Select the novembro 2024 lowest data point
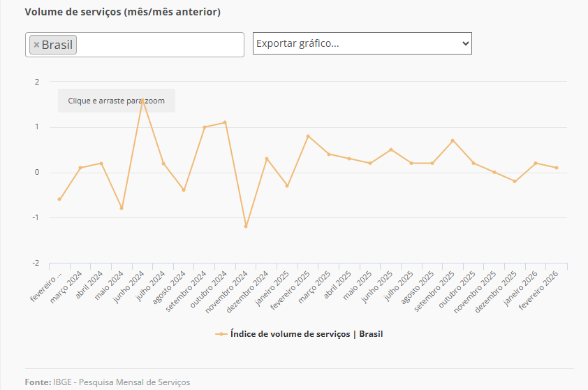Screen dimensions: 588x390 pyautogui.click(x=246, y=226)
